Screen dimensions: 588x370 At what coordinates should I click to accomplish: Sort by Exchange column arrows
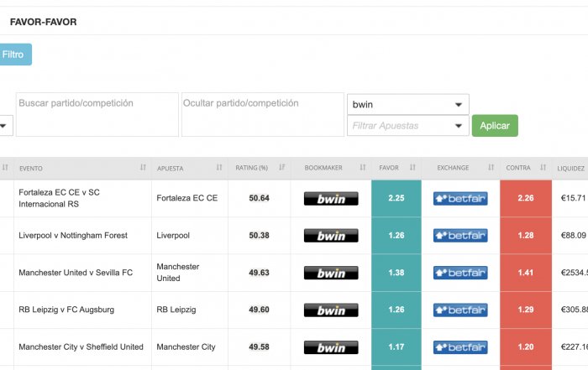click(491, 168)
